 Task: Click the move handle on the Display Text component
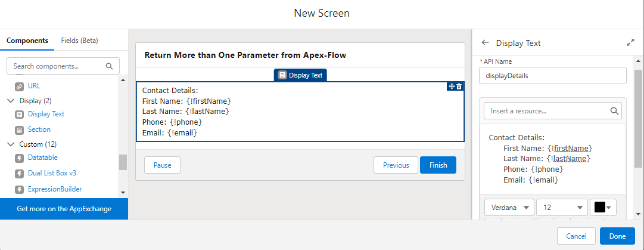(x=452, y=87)
